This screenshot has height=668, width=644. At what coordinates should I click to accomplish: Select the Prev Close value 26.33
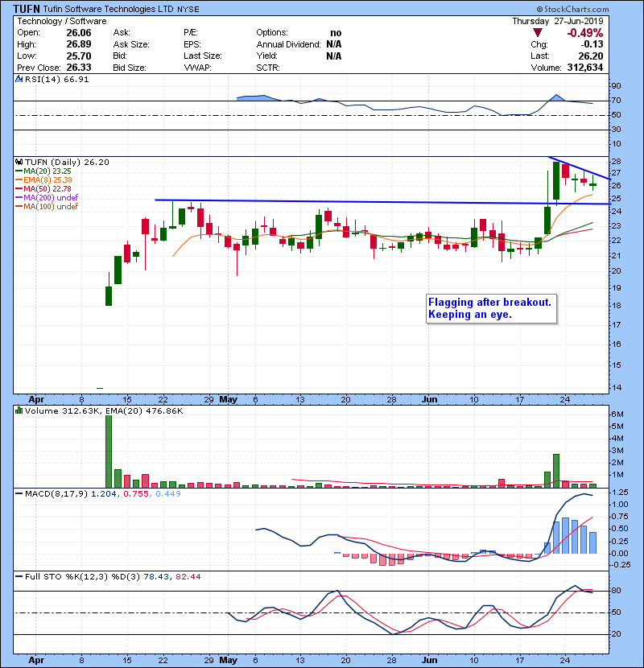pyautogui.click(x=78, y=68)
